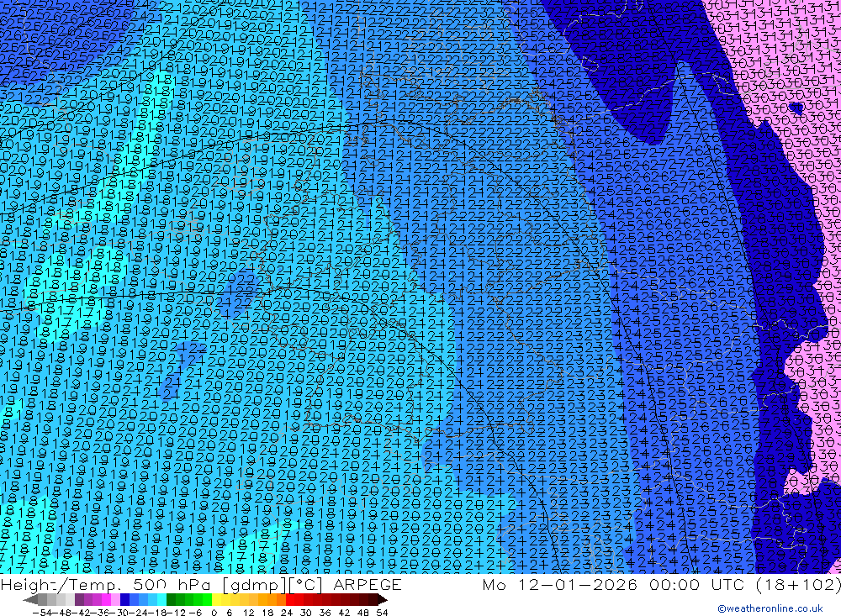
Task: Click the right arrow end of color scale
Action: click(x=383, y=600)
